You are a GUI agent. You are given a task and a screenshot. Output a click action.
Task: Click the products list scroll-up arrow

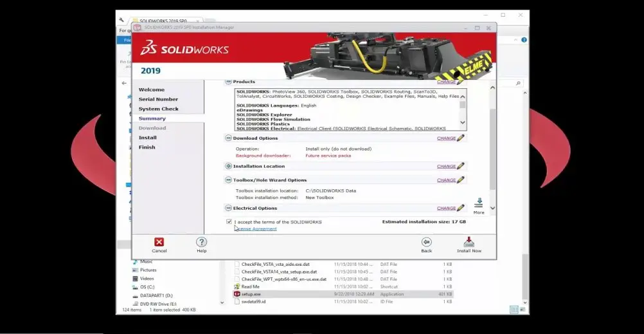coord(463,97)
